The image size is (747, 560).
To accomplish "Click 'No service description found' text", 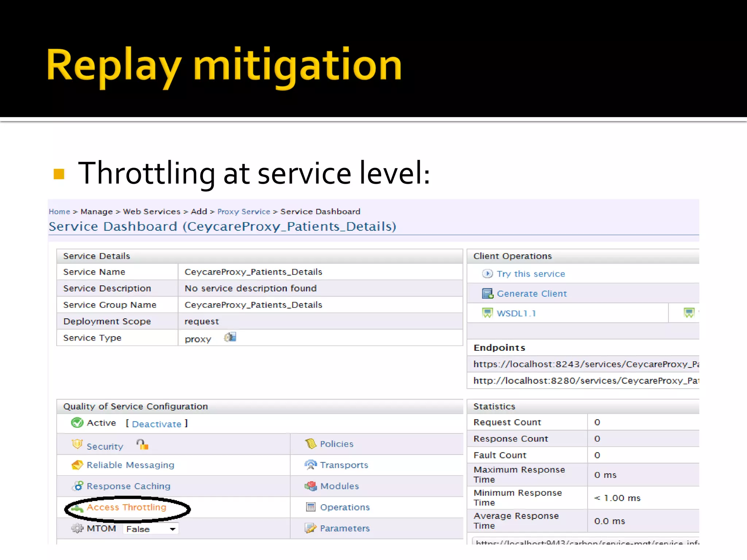I will click(251, 288).
